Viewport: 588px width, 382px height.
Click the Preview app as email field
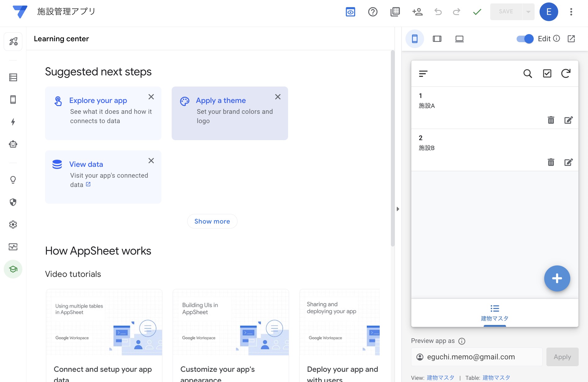pos(477,357)
